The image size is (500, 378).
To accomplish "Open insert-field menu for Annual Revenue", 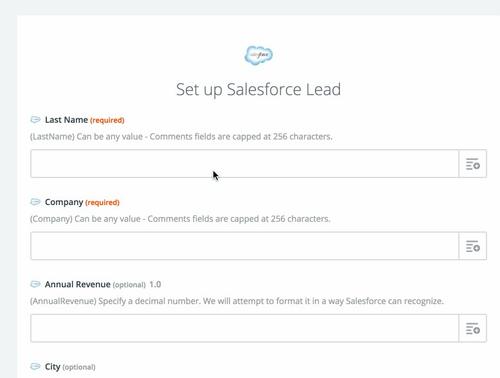I will (473, 328).
